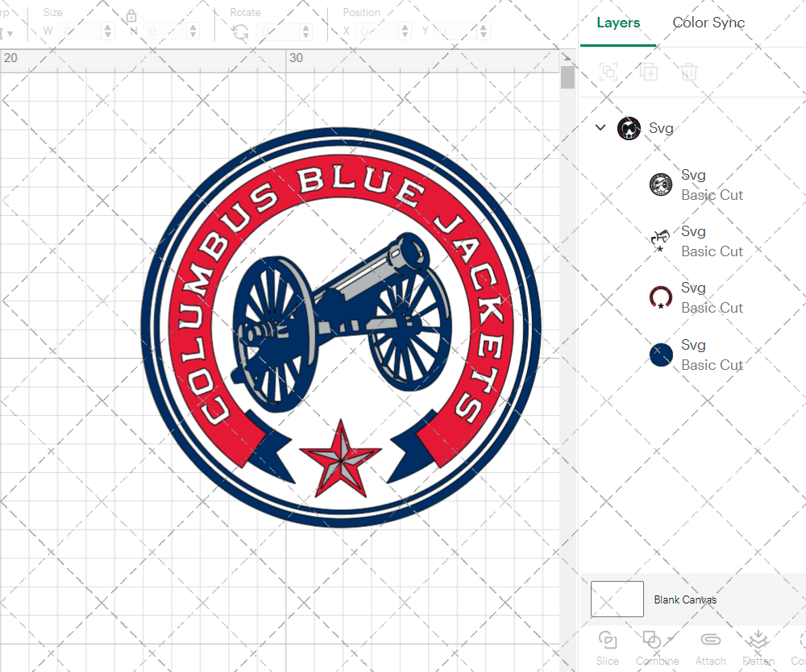
Task: Click the Flatten tool
Action: coord(758,649)
